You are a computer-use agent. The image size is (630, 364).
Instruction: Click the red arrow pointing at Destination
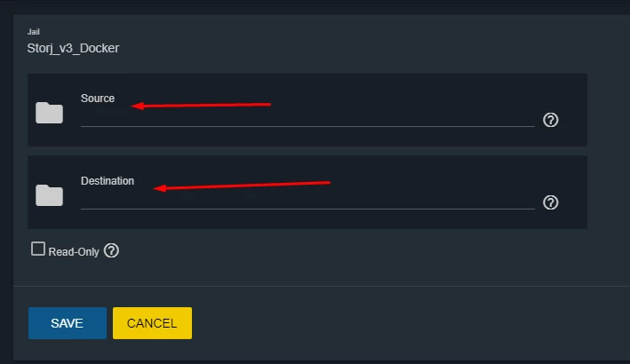tap(242, 186)
